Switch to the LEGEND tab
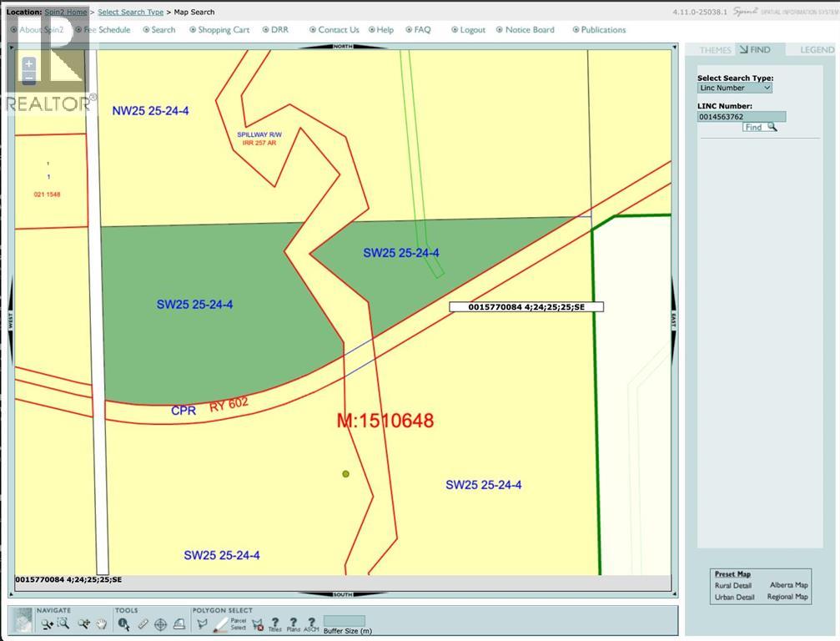Screen dimensions: 840x641 click(x=817, y=50)
